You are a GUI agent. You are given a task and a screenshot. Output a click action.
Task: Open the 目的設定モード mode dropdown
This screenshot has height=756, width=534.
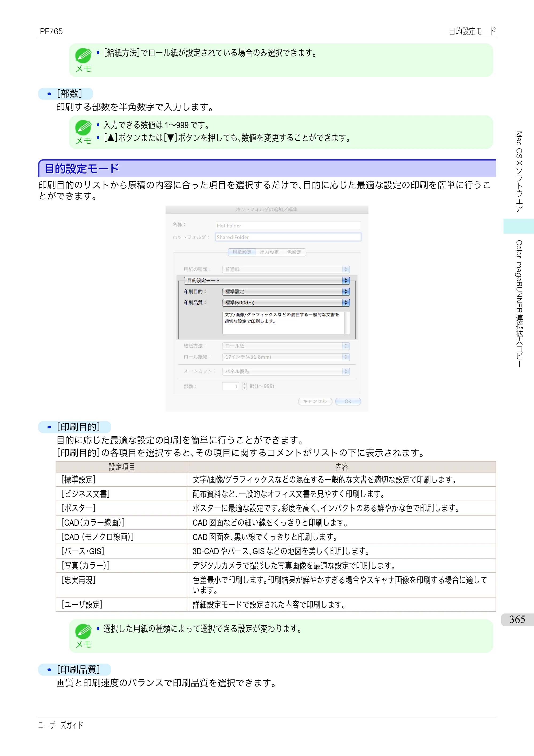pos(267,281)
